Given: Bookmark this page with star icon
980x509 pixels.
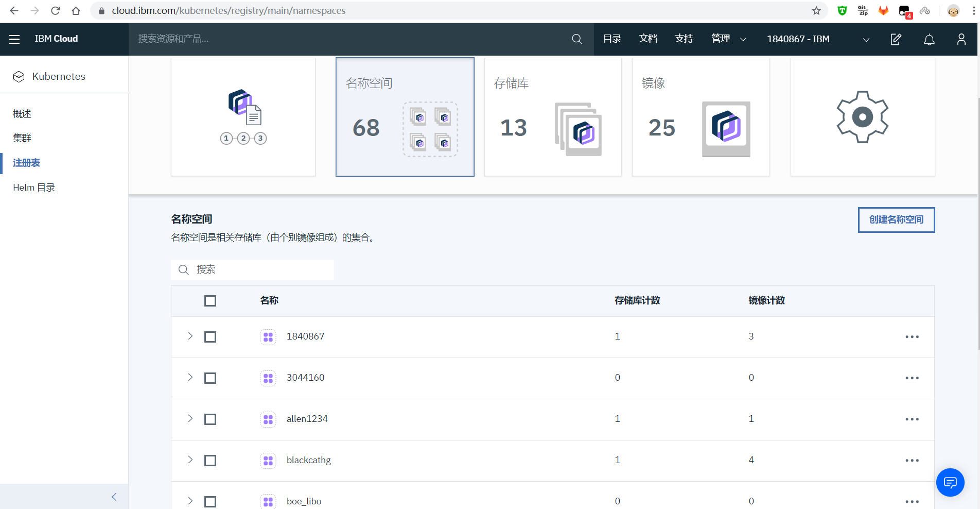Looking at the screenshot, I should (x=816, y=11).
